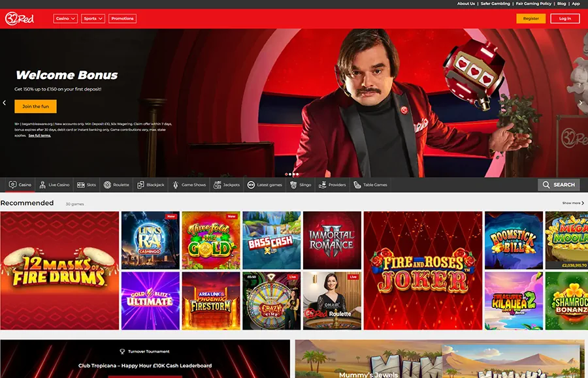Open See full terms link
Screen dimensions: 588x378
coord(39,136)
